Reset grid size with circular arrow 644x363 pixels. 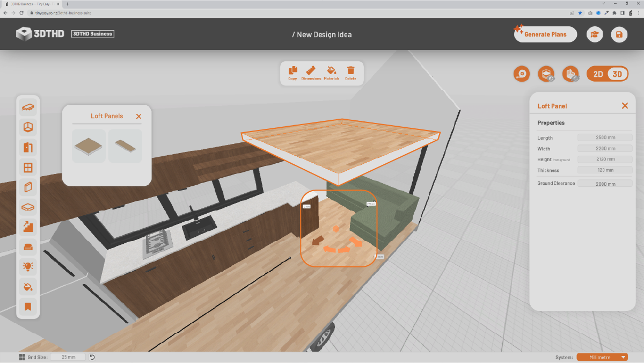(x=92, y=357)
